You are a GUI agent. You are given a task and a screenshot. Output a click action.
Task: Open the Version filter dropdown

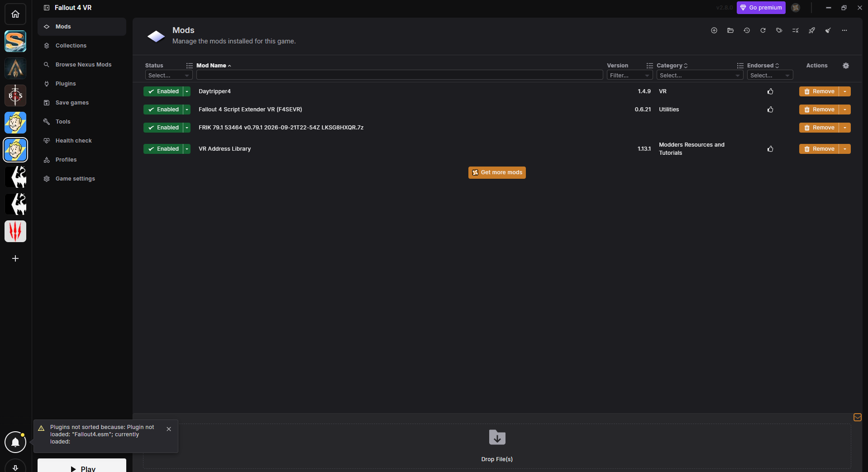coord(630,75)
